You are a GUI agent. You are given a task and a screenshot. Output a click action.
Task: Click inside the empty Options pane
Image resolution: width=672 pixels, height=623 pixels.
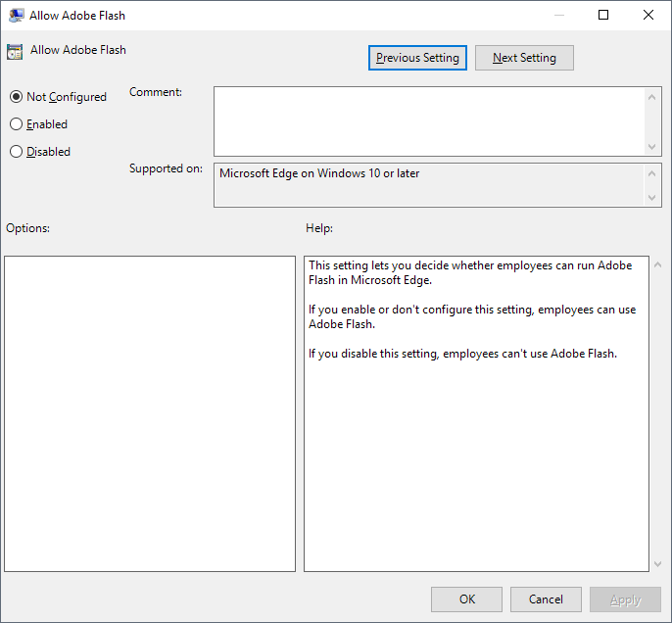(x=150, y=414)
